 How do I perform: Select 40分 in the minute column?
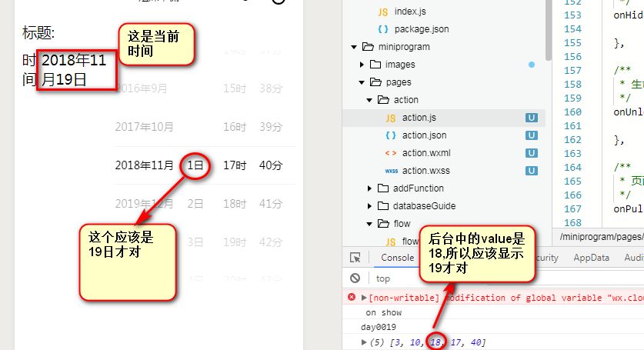tap(271, 165)
